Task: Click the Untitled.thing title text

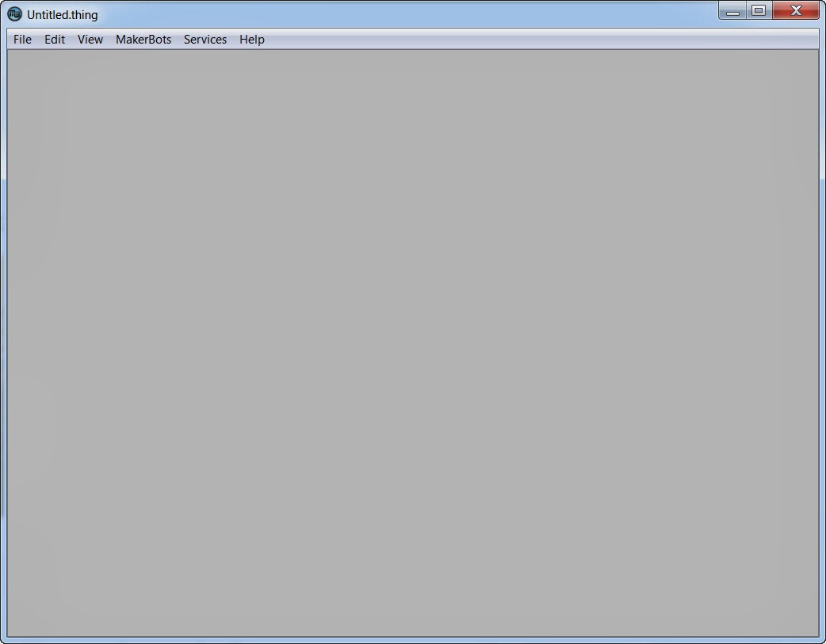Action: (63, 15)
